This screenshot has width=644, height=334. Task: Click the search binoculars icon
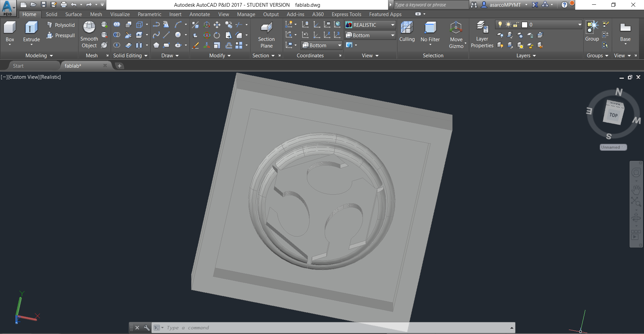(474, 5)
